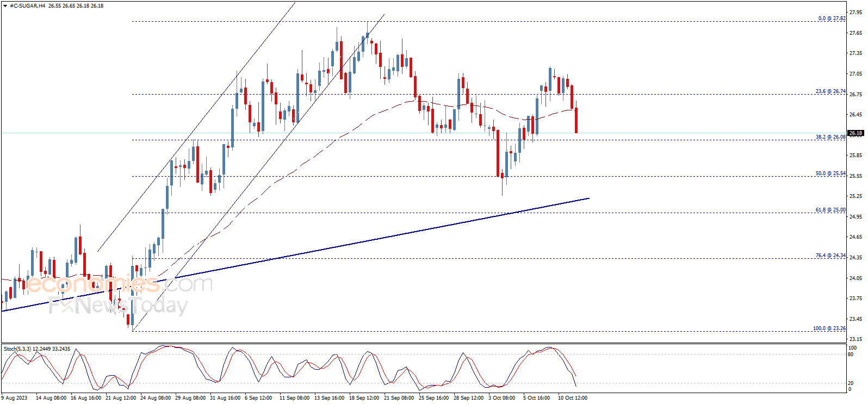Click the 27.95 price axis value
Viewport: 868px width, 404px height.
click(x=855, y=13)
